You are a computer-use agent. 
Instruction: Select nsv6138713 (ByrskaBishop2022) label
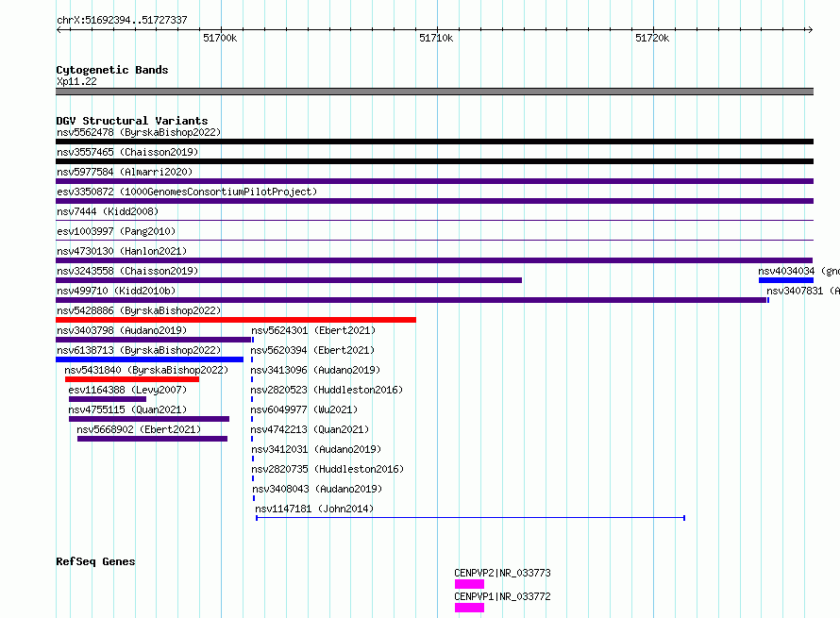[x=139, y=350]
